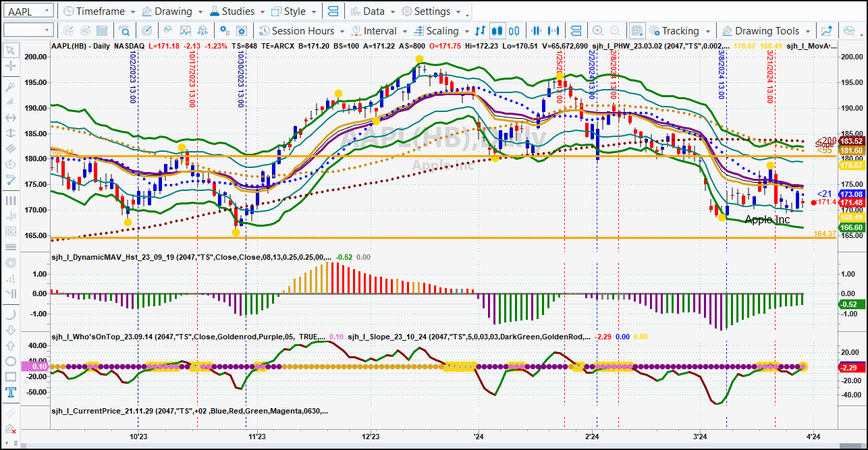Click the 166.60 green price tag

(851, 228)
